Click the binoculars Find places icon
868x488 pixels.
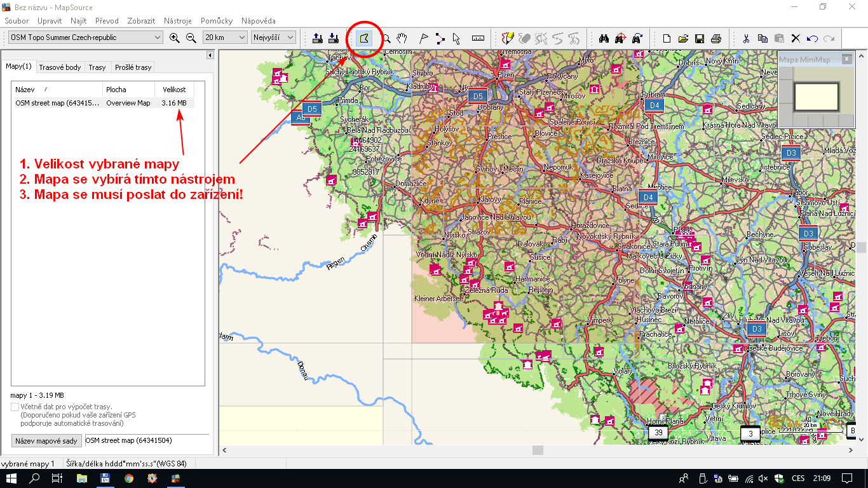click(604, 38)
